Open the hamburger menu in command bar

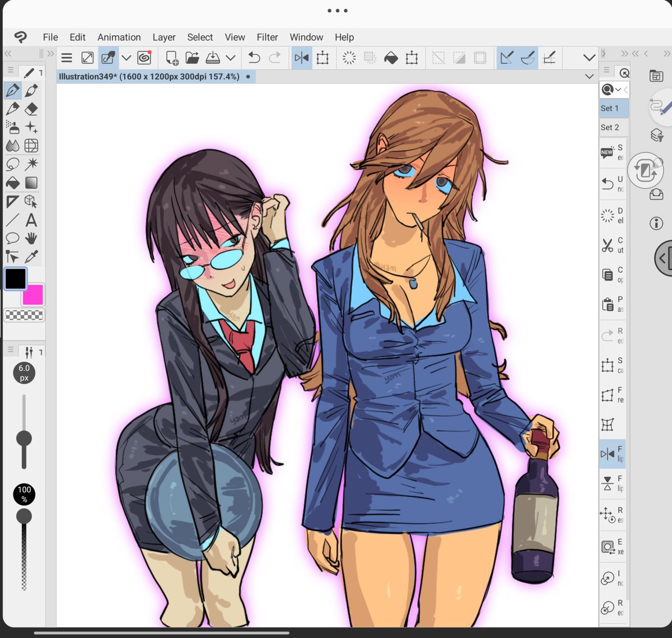click(67, 58)
